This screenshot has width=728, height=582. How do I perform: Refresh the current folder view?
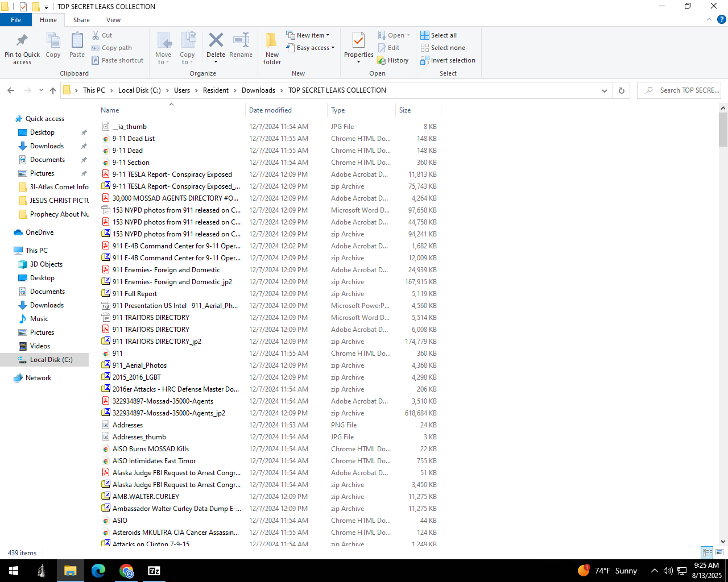coord(622,90)
